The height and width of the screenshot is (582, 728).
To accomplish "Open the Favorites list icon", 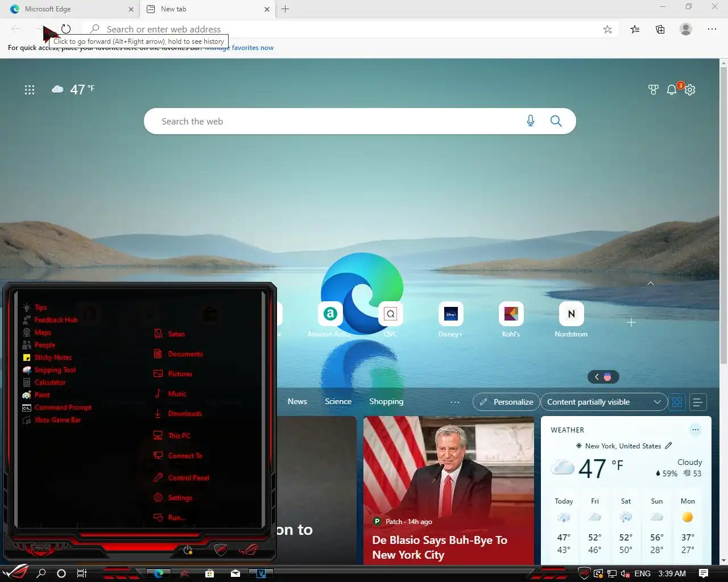I will (635, 30).
